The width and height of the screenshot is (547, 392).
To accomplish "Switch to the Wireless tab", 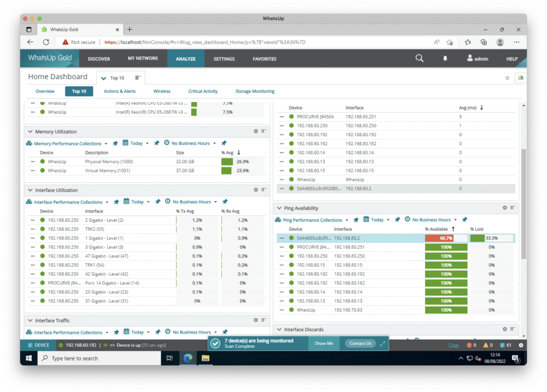I will 162,91.
